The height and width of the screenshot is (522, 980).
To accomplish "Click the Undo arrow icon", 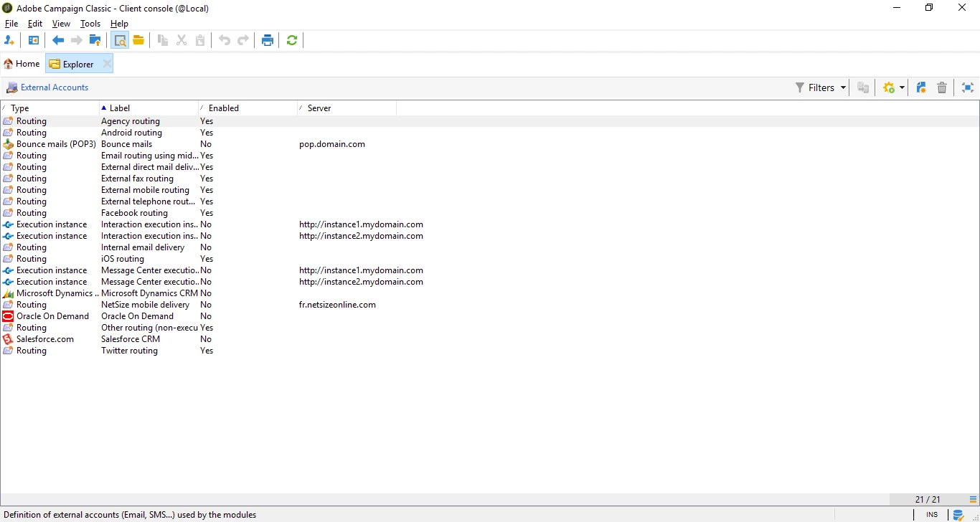I will pos(225,40).
